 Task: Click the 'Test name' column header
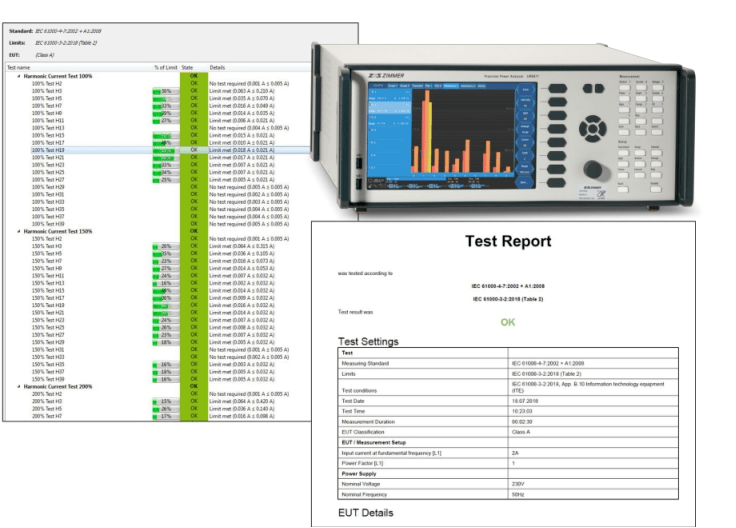(x=18, y=67)
